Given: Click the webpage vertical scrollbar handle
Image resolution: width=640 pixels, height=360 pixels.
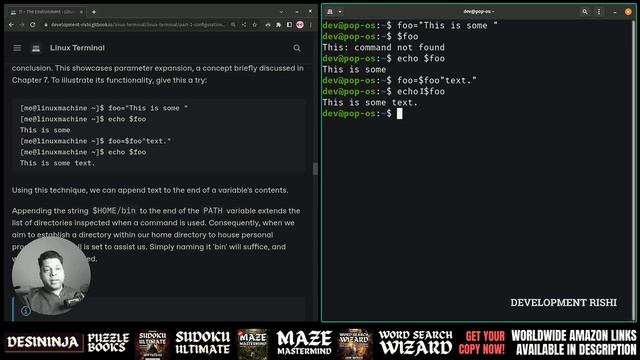Looking at the screenshot, I should (315, 169).
